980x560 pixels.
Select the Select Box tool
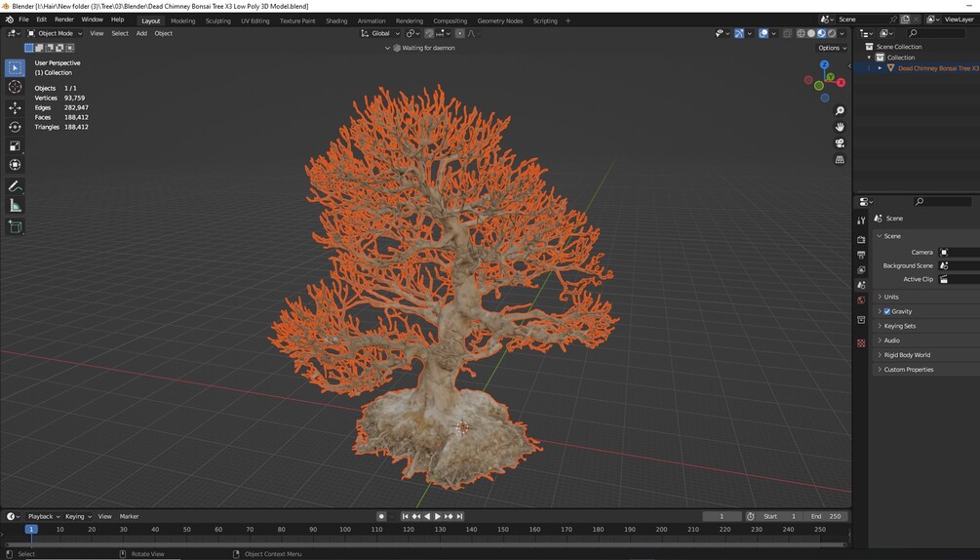tap(15, 67)
